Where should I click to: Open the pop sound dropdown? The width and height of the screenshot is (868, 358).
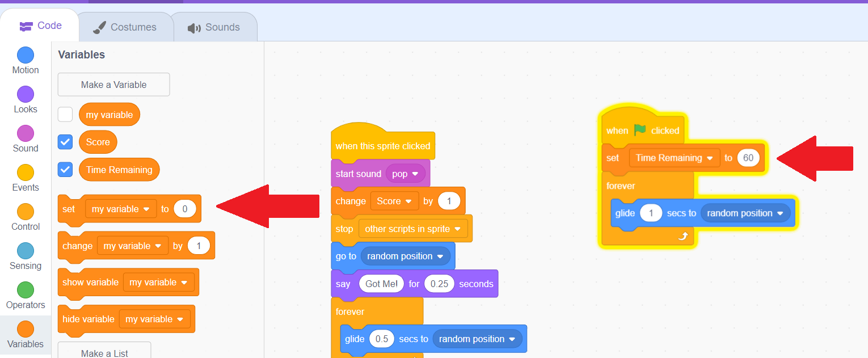405,174
